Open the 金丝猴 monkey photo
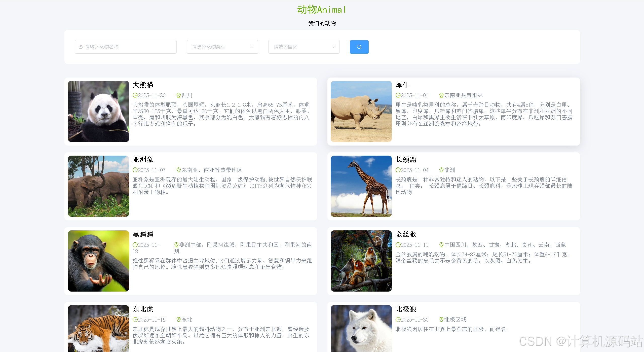 point(361,261)
